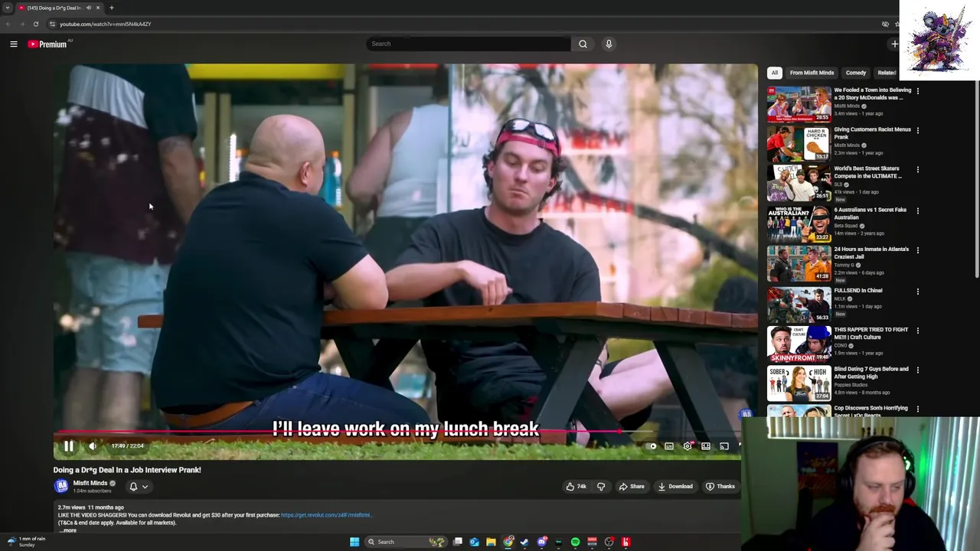Open more options for 'THIS RAPPER TRIED TO FIGHT'

pos(917,331)
